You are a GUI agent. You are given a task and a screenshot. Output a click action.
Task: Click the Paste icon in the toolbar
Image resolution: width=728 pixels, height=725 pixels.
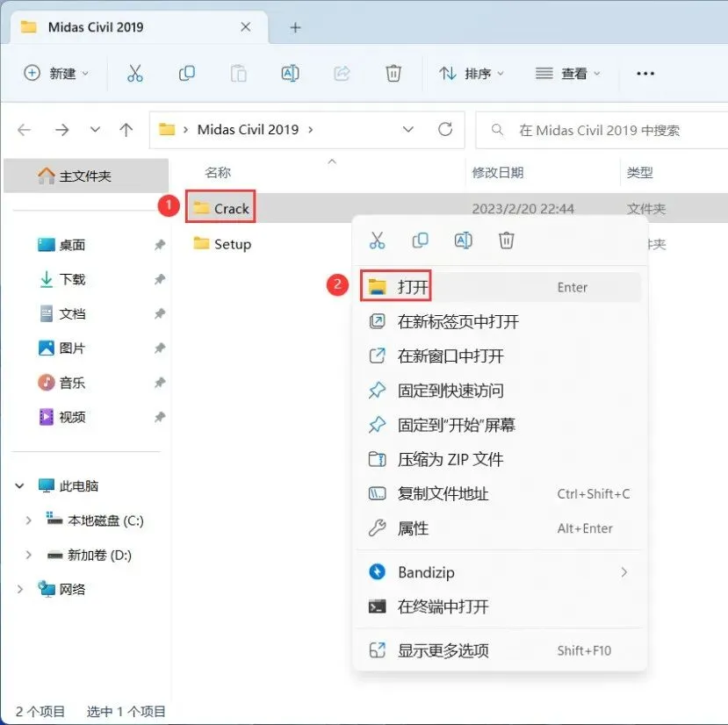click(238, 74)
